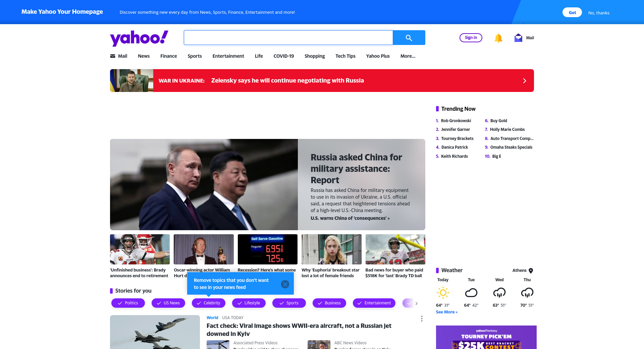Open the weather See More link
Image resolution: width=644 pixels, height=349 pixels.
click(447, 312)
